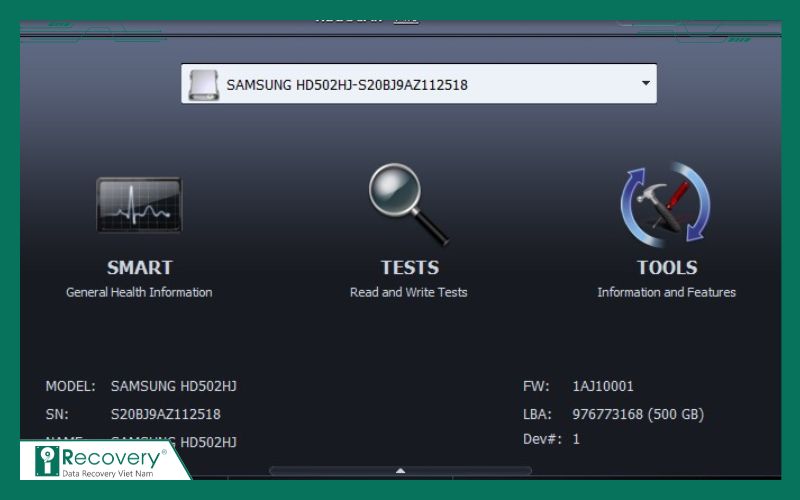Select model value SAMSUNG HD502HJ

pyautogui.click(x=173, y=386)
